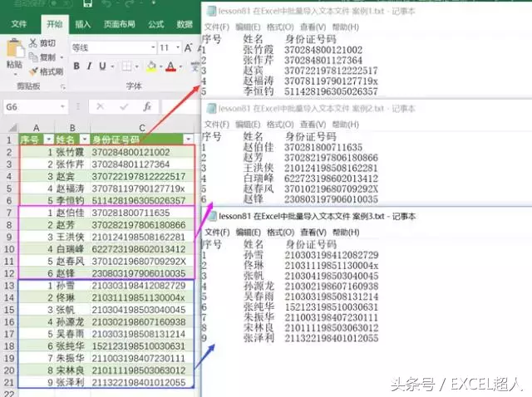Select column A header
The height and width of the screenshot is (397, 532).
click(x=37, y=128)
